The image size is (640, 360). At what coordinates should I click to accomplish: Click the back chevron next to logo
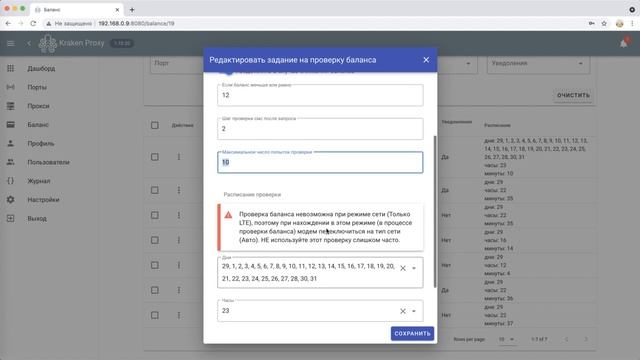29,43
